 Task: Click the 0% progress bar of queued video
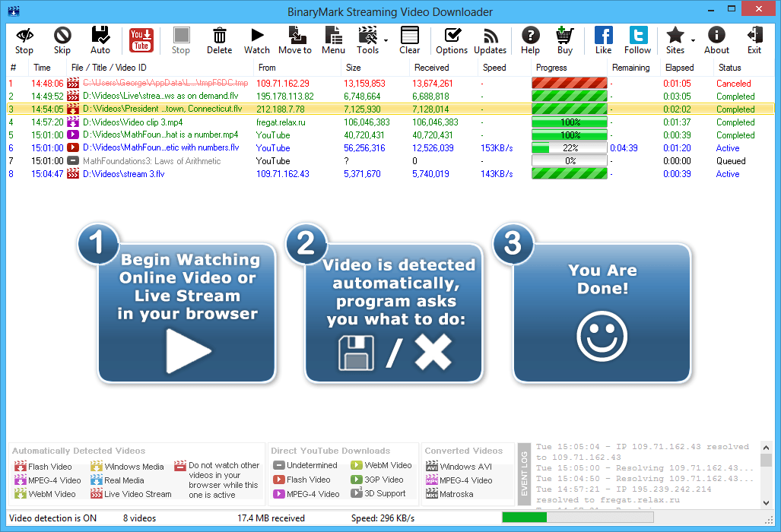570,161
